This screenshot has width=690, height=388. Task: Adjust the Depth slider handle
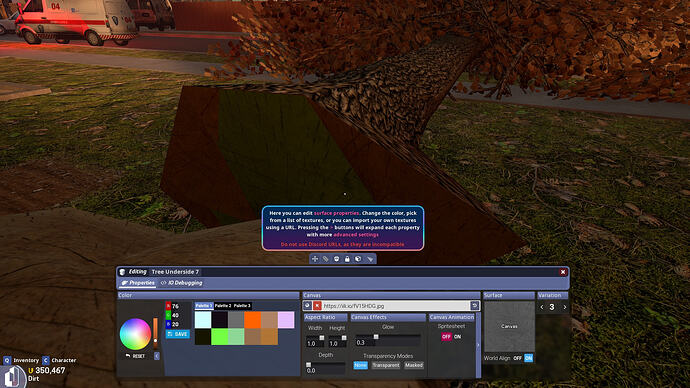pyautogui.click(x=308, y=365)
